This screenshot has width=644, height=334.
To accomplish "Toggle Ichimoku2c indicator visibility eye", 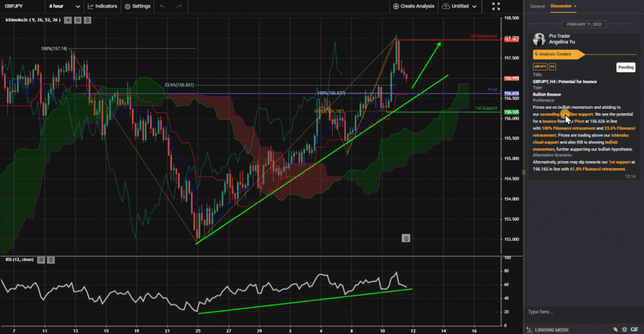I will pos(68,20).
